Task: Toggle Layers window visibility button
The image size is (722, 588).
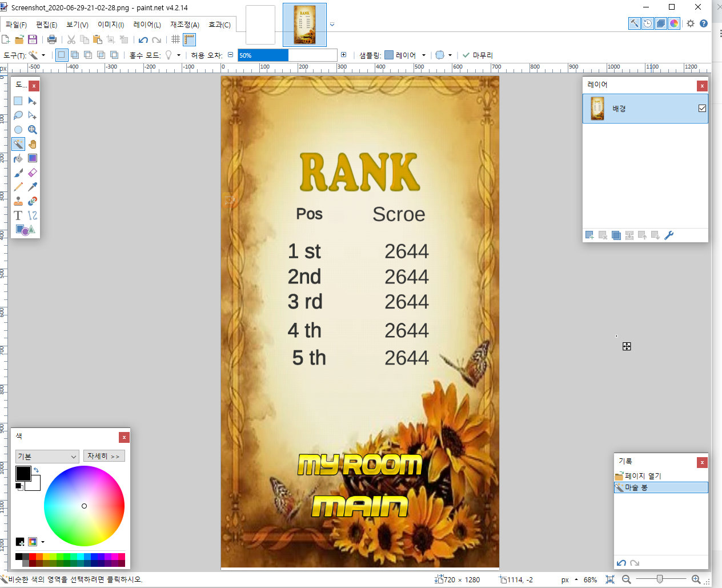Action: (660, 23)
